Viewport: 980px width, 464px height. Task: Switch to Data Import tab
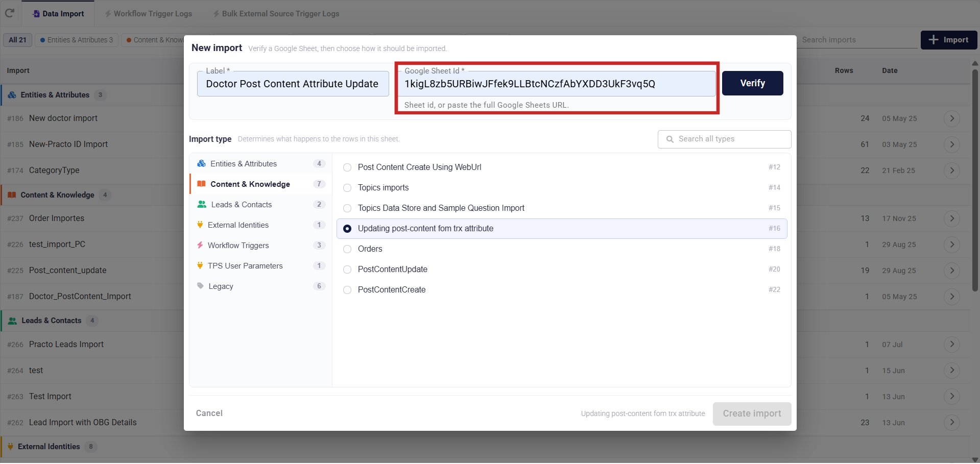click(58, 14)
